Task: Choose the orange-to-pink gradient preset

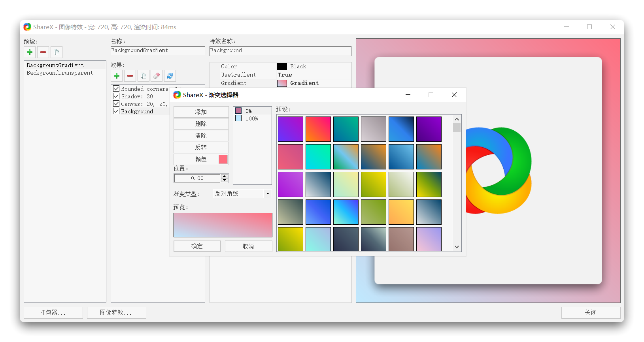Action: tap(318, 129)
